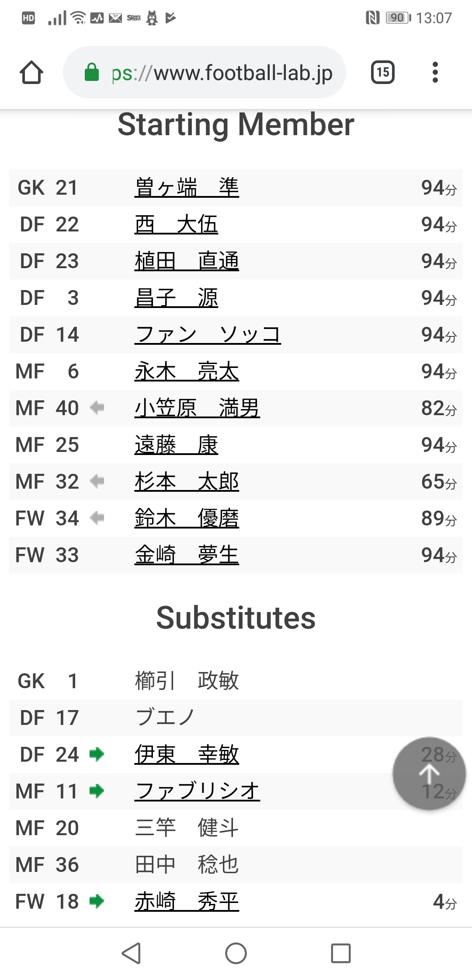Image resolution: width=472 pixels, height=980 pixels.
Task: Open player link 植田 直通
Action: pos(187,261)
